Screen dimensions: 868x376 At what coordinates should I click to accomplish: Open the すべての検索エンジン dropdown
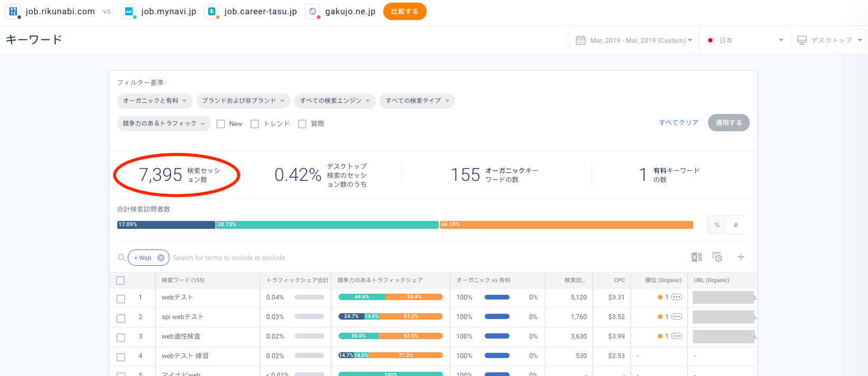[335, 101]
